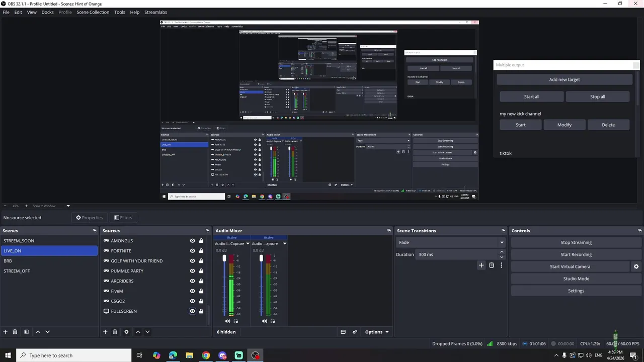The height and width of the screenshot is (362, 644).
Task: Open the View menu
Action: point(32,12)
